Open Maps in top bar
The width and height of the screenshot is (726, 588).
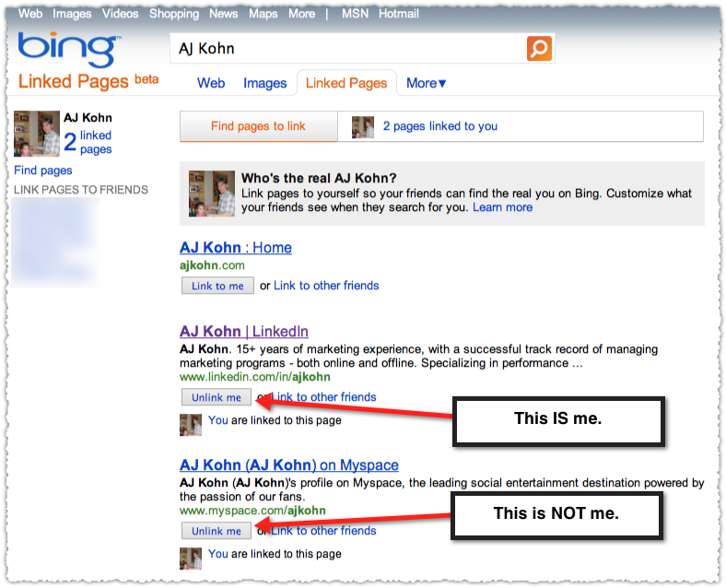tap(263, 14)
